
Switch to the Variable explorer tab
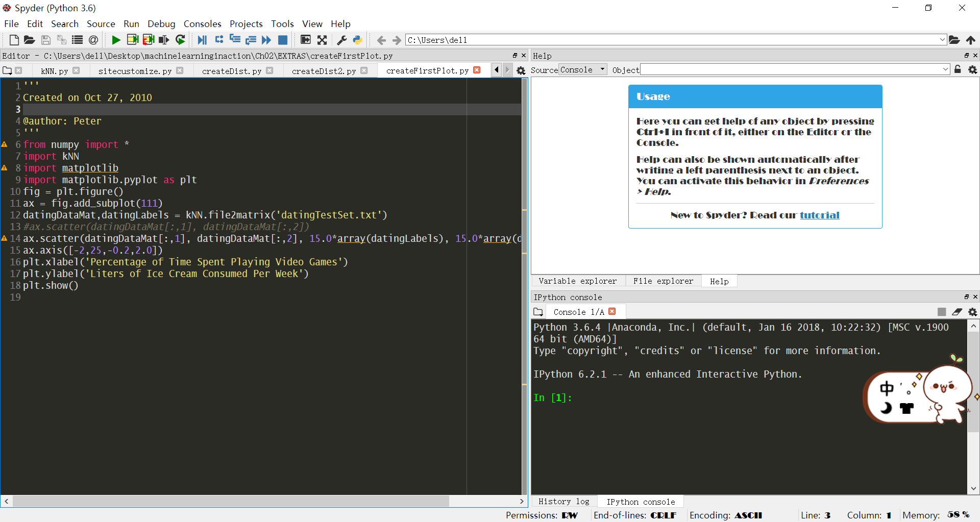tap(577, 281)
